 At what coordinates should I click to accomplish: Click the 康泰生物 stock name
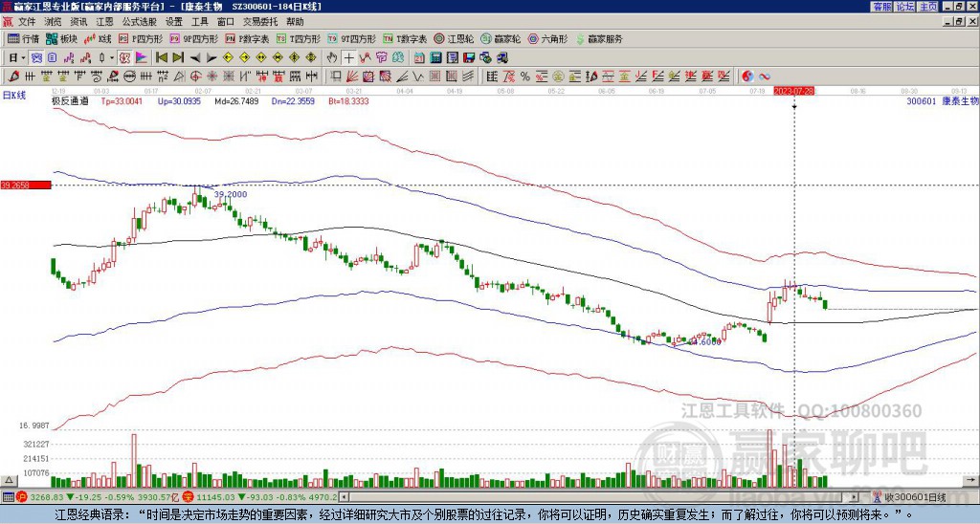click(x=960, y=100)
